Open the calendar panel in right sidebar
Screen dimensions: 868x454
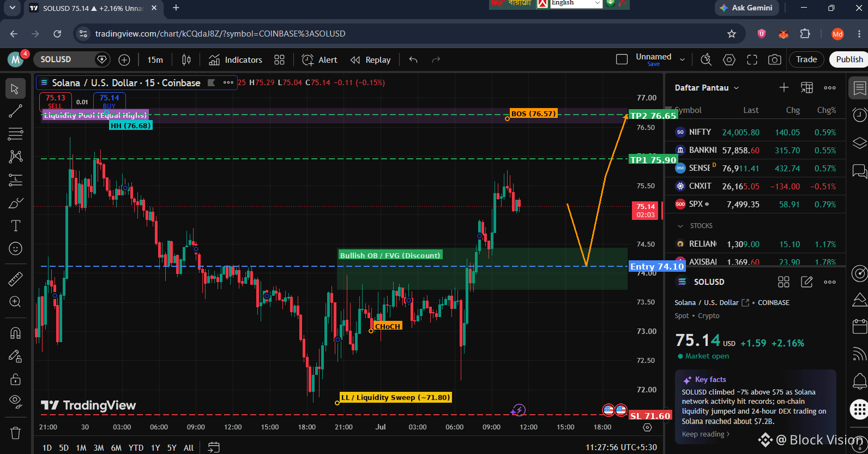(x=859, y=326)
